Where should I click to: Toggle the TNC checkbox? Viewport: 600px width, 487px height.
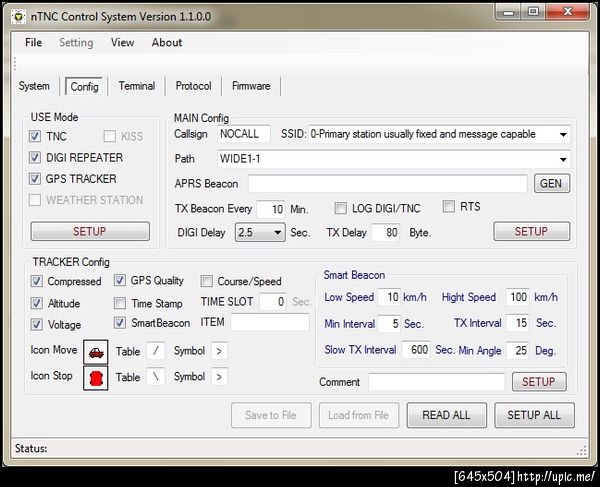click(35, 136)
